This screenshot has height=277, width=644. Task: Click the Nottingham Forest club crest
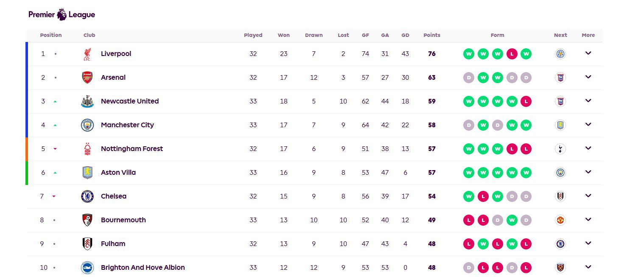(x=87, y=149)
